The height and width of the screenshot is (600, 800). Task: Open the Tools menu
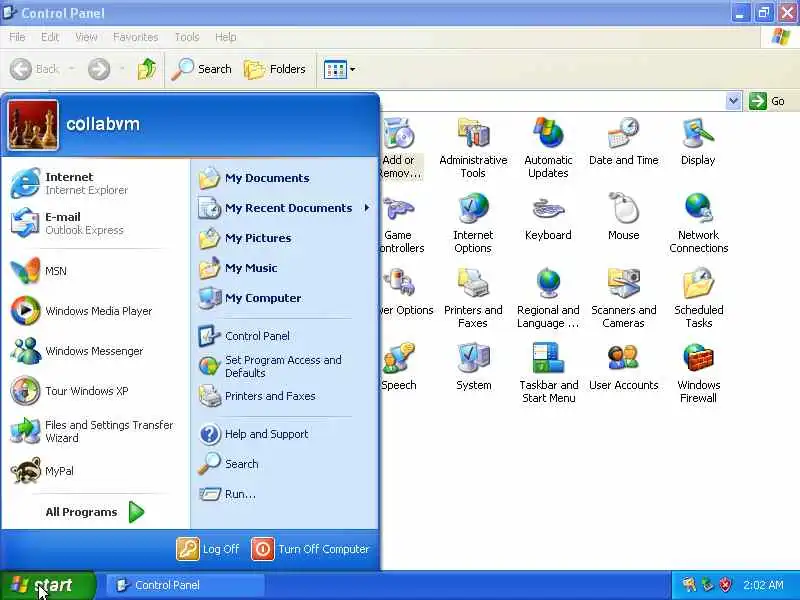187,37
